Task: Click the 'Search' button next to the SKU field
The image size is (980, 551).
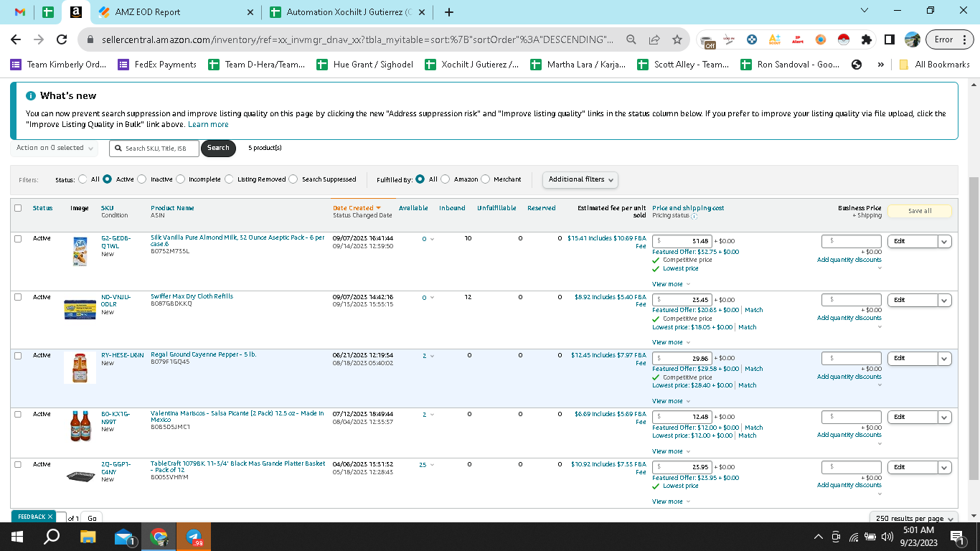Action: pyautogui.click(x=218, y=148)
